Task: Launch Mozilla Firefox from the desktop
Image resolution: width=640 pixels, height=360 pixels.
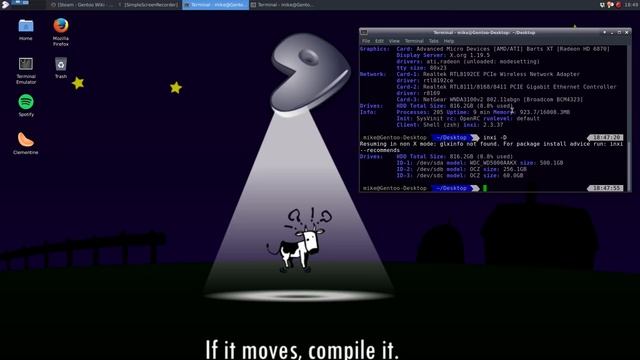Action: [61, 31]
